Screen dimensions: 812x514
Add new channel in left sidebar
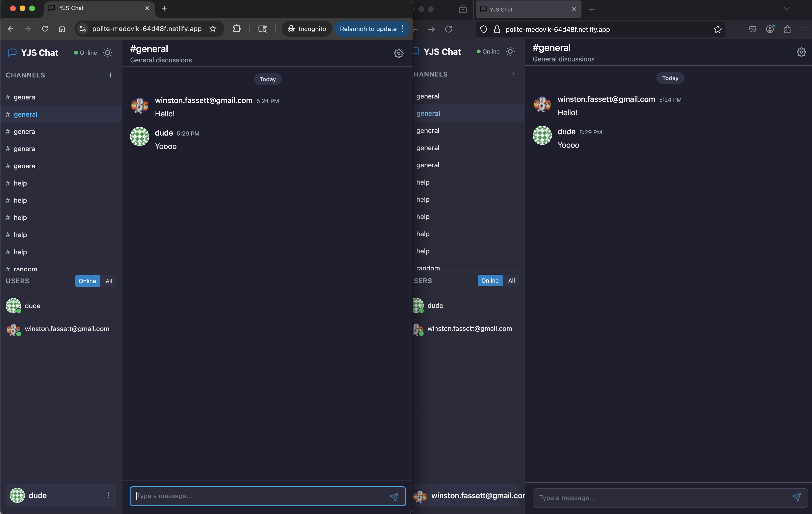[x=110, y=75]
